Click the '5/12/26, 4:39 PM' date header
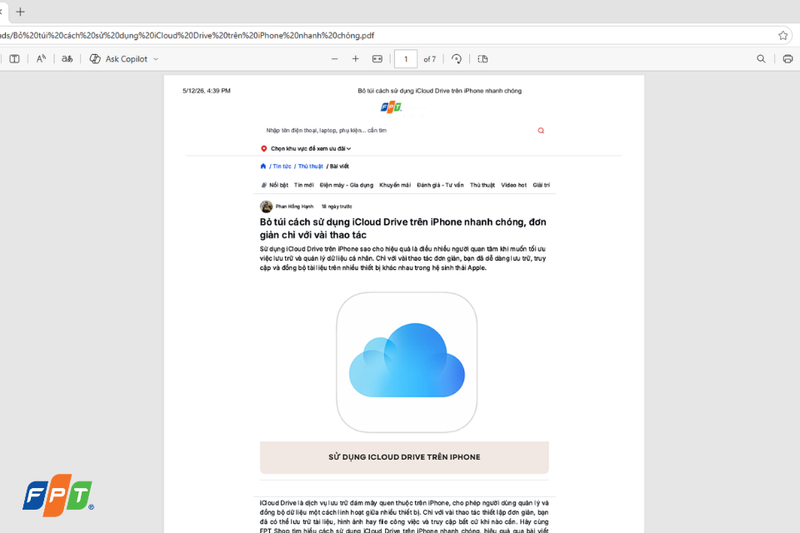800x533 pixels. click(x=207, y=91)
